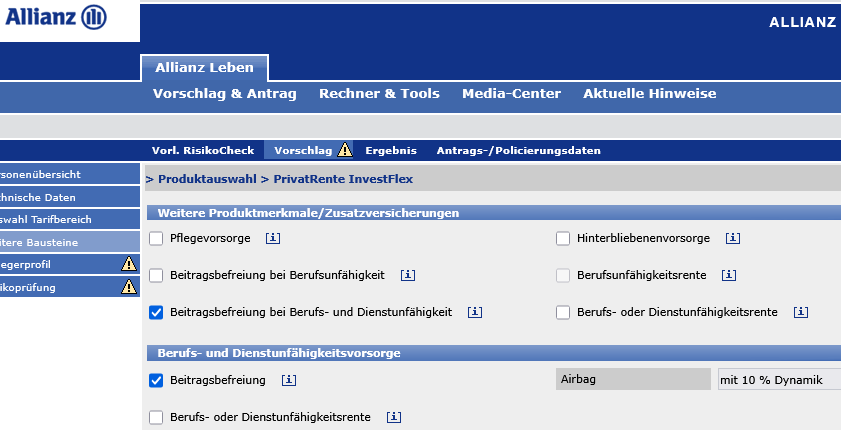Open info for Beitragsbefreiung bei Berufs- und Dienstunfähigkeit
Image resolution: width=841 pixels, height=430 pixels.
point(475,312)
